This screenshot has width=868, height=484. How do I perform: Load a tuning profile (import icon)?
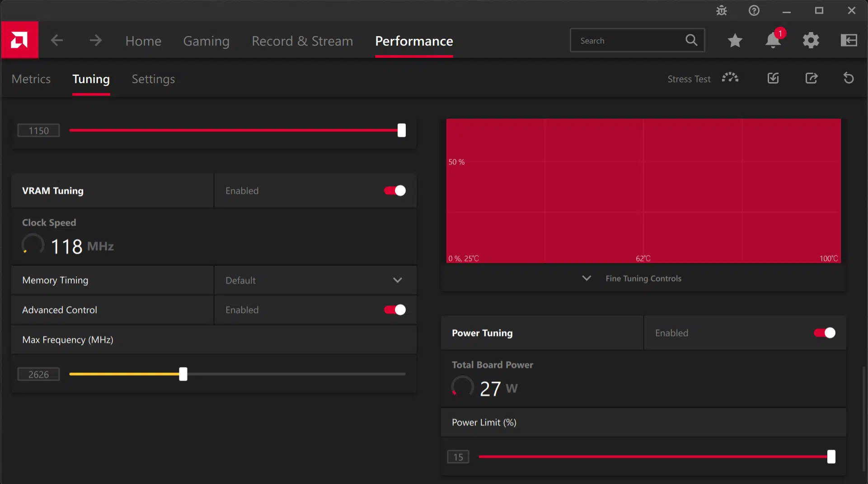(773, 78)
